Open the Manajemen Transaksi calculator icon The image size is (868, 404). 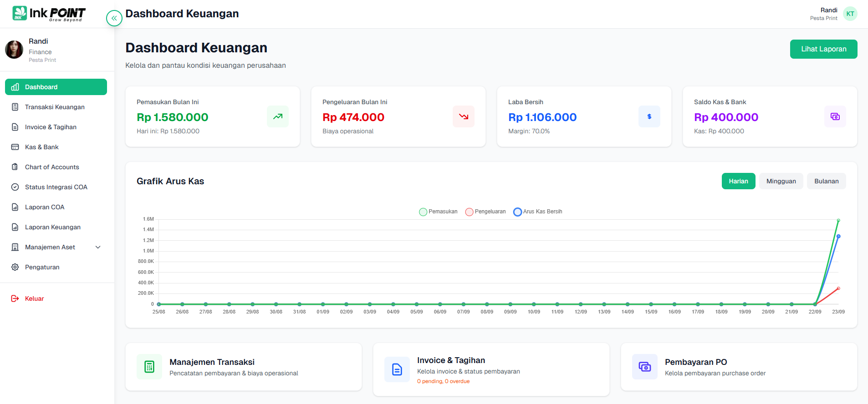(x=149, y=367)
